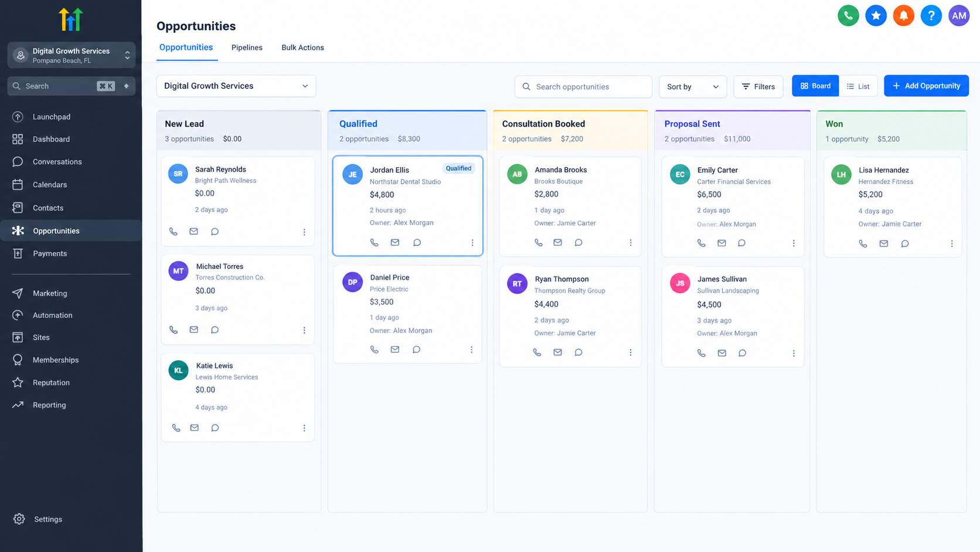The image size is (980, 552).
Task: Email Michael Torres via envelope icon
Action: (x=194, y=330)
